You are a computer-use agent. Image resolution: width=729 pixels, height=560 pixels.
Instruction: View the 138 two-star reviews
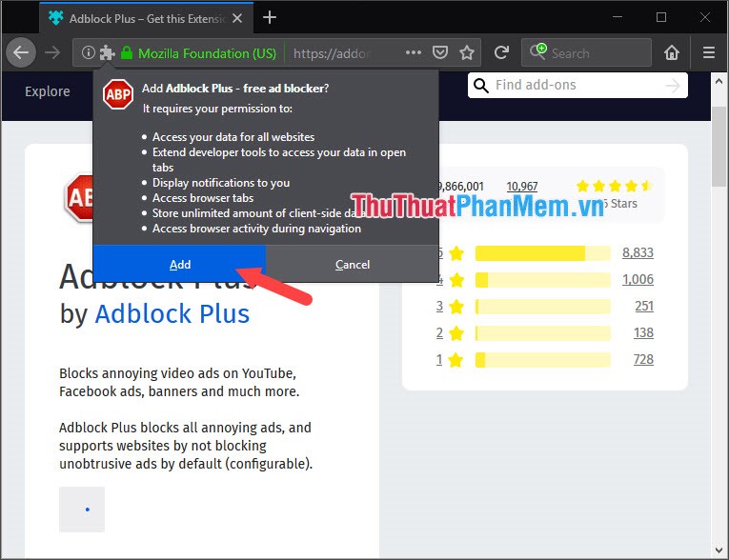tap(643, 332)
